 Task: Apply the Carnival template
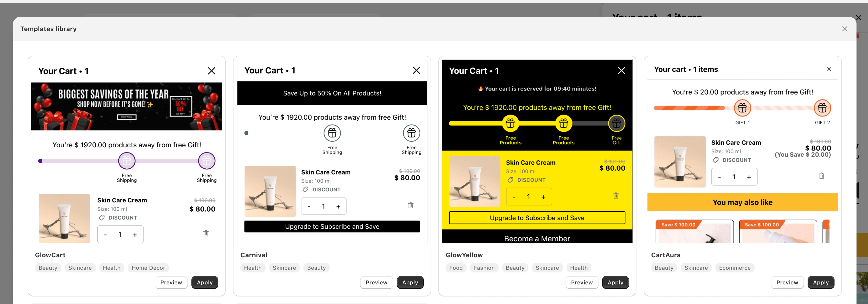[x=410, y=282]
